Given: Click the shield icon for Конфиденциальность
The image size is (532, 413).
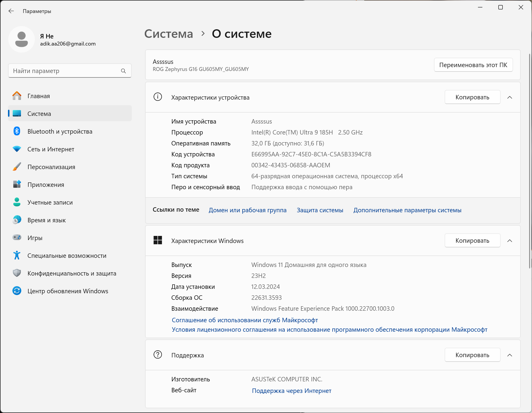Looking at the screenshot, I should pos(17,273).
